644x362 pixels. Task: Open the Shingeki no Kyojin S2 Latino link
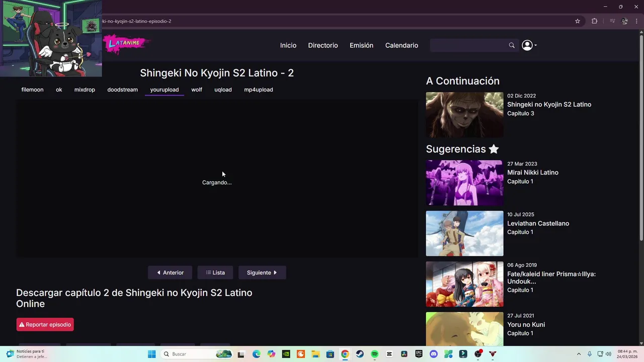tap(549, 105)
